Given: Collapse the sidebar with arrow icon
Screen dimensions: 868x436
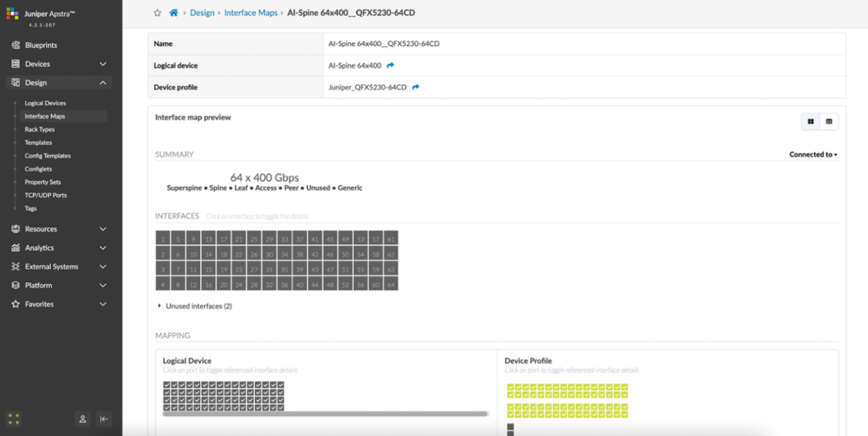Looking at the screenshot, I should 103,419.
